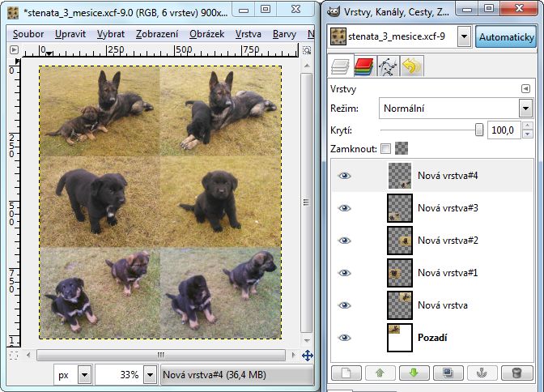The image size is (544, 392).
Task: Click canvas scroll up arrow
Action: pos(306,66)
